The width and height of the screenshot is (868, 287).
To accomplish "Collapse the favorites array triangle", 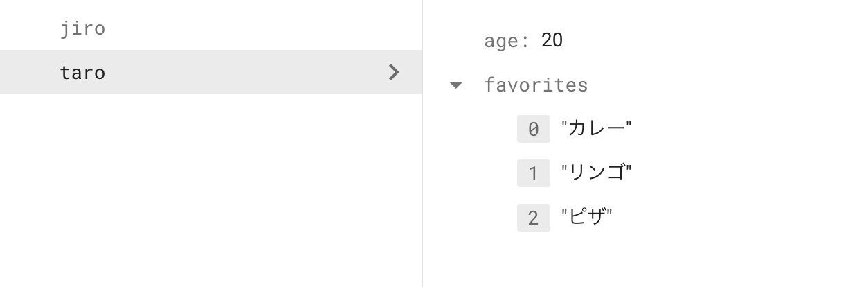I will (x=455, y=85).
